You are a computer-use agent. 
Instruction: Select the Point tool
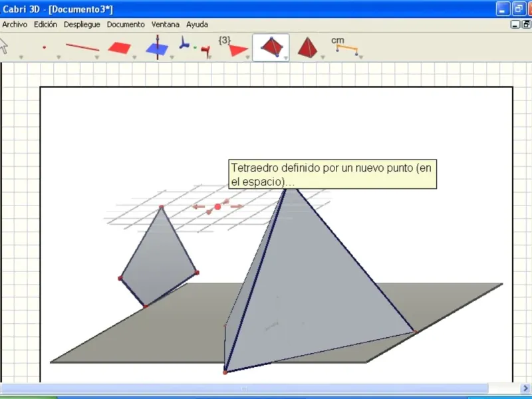click(x=44, y=47)
